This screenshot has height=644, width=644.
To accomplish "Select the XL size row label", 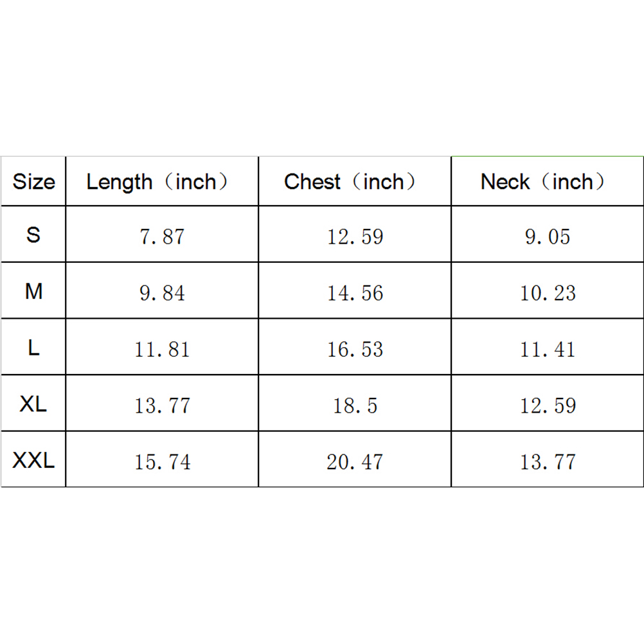I will [33, 404].
